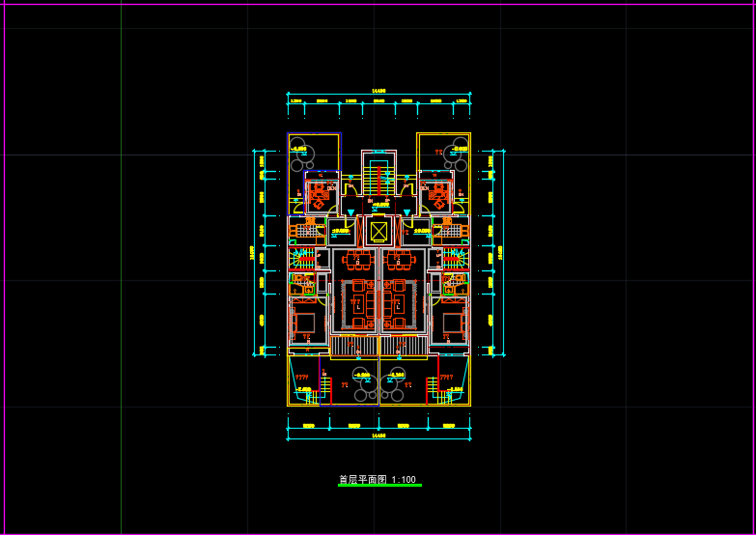Select the right unit study desk furniture block
The width and height of the screenshot is (756, 535).
tap(439, 196)
